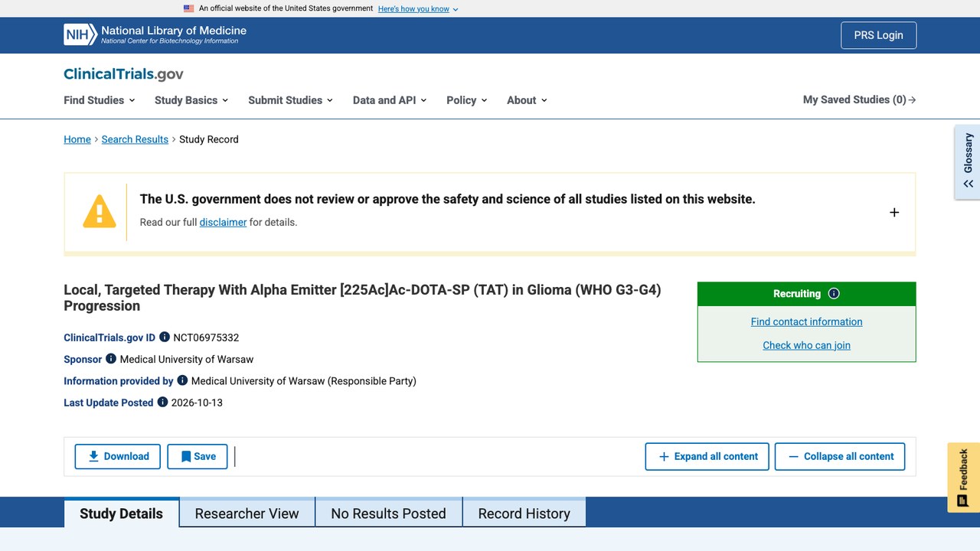Open the Glossary side panel
980x551 pixels.
point(968,161)
